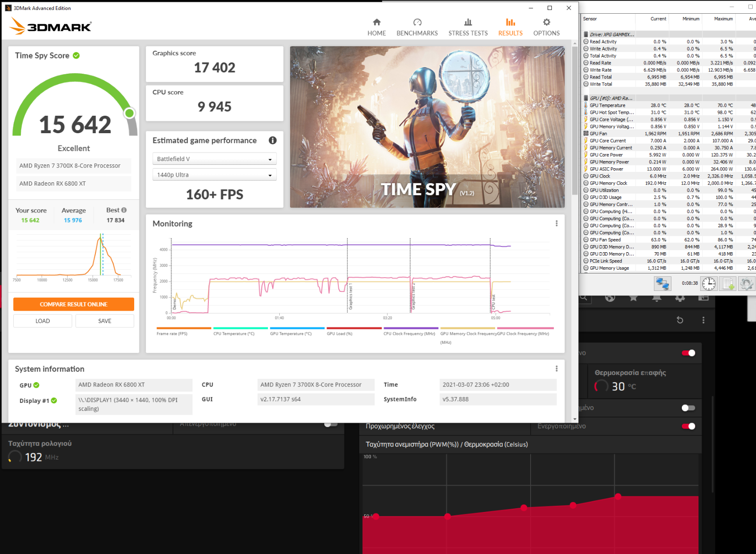The width and height of the screenshot is (756, 554).
Task: Click the HWiNFO remote network computers icon
Action: 662,283
